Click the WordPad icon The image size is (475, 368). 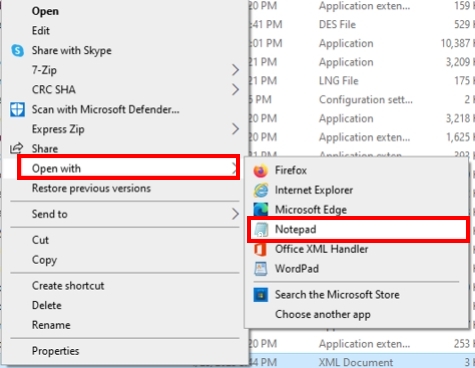click(260, 269)
